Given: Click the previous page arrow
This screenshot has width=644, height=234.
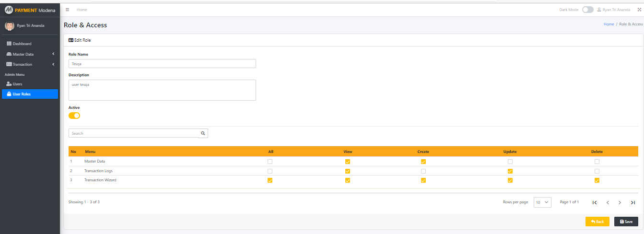Looking at the screenshot, I should pyautogui.click(x=608, y=202).
